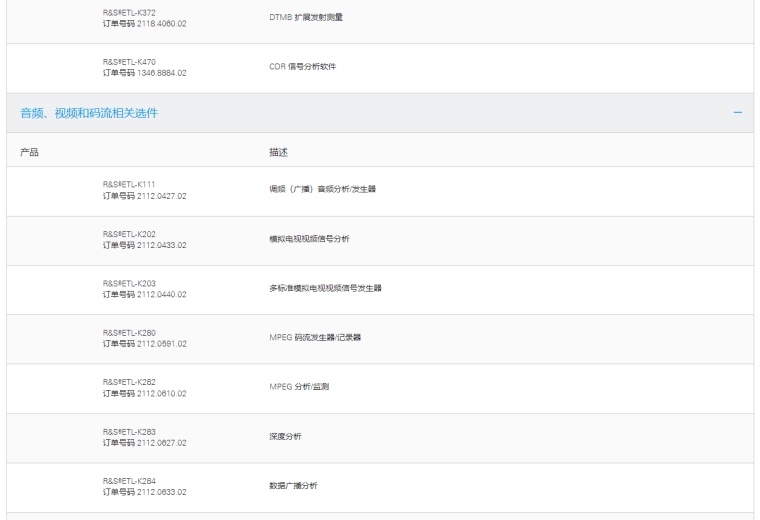Click the 产品 column header
The image size is (760, 520).
(x=30, y=152)
